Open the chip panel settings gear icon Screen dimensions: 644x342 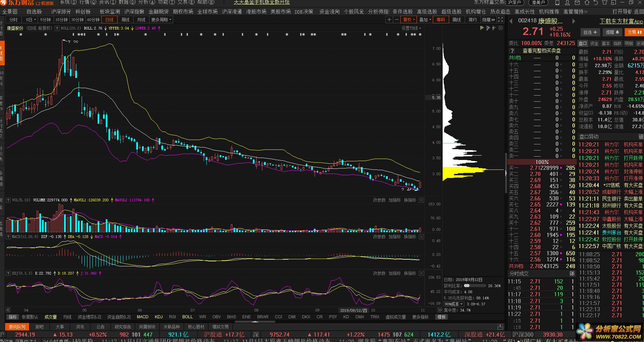tap(501, 28)
